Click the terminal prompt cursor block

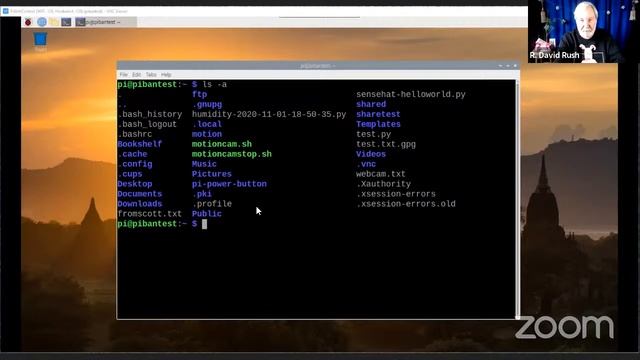(204, 224)
